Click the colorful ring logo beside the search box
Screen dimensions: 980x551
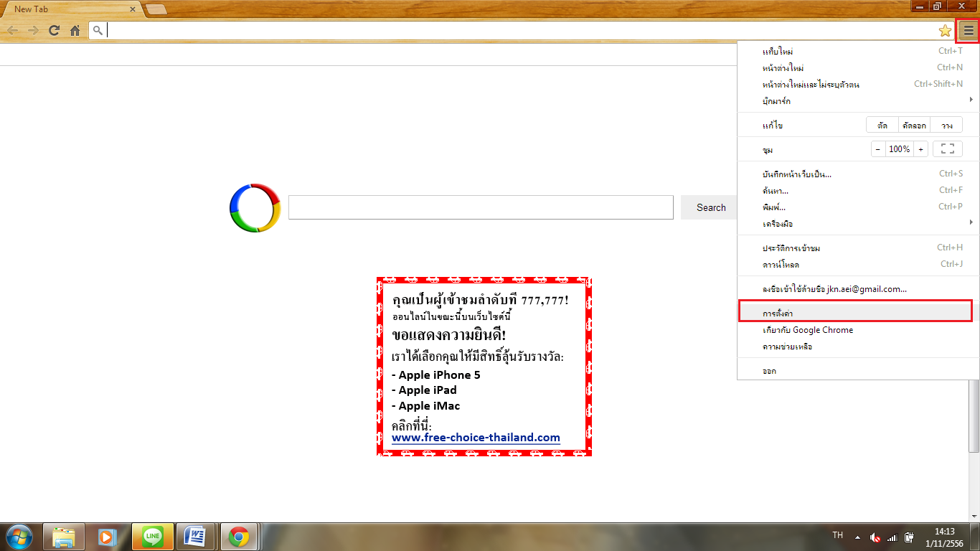click(x=255, y=208)
